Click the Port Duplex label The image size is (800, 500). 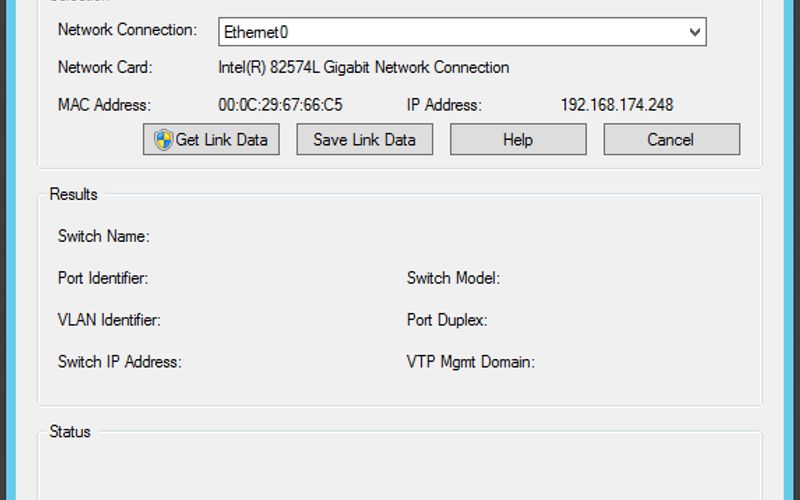tap(446, 320)
